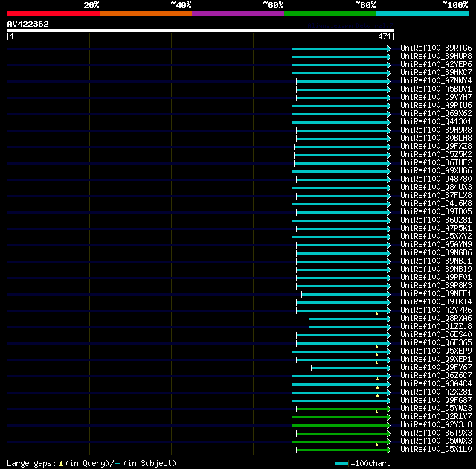Select the UniRef100_Q9FV67 label

[436, 368]
